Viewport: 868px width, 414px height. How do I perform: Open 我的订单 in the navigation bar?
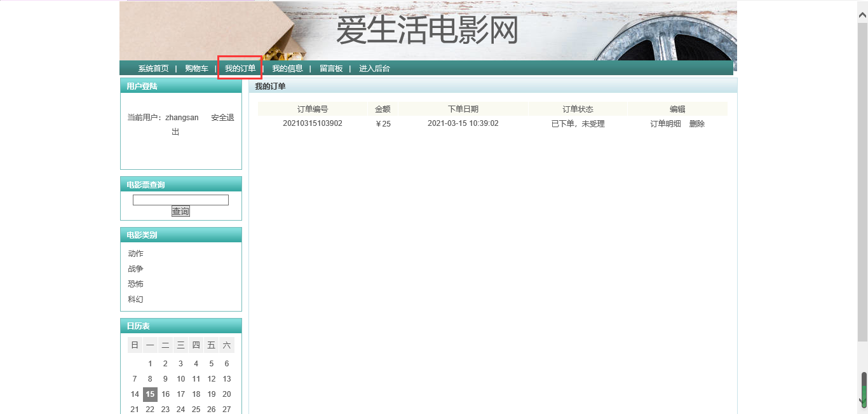(240, 69)
